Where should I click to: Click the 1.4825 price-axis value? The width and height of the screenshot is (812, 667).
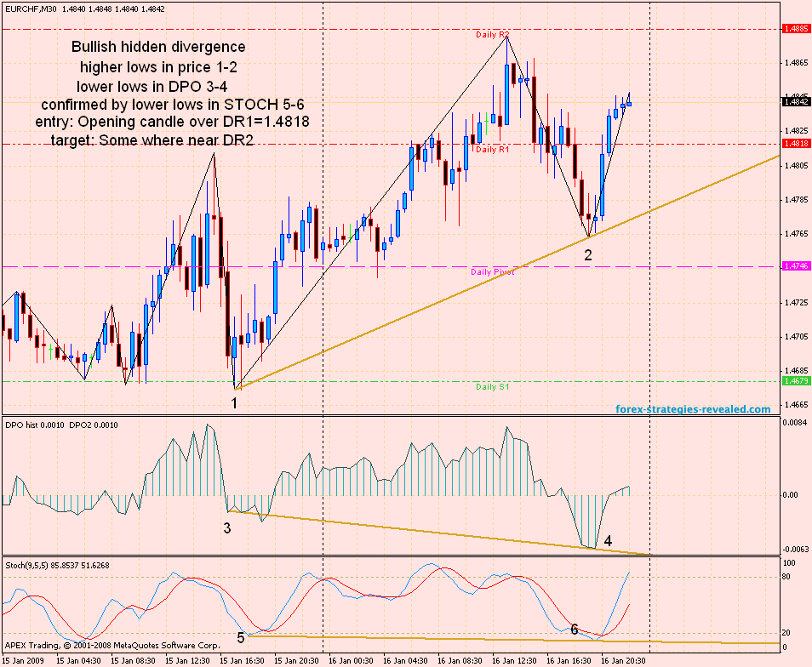pos(797,131)
